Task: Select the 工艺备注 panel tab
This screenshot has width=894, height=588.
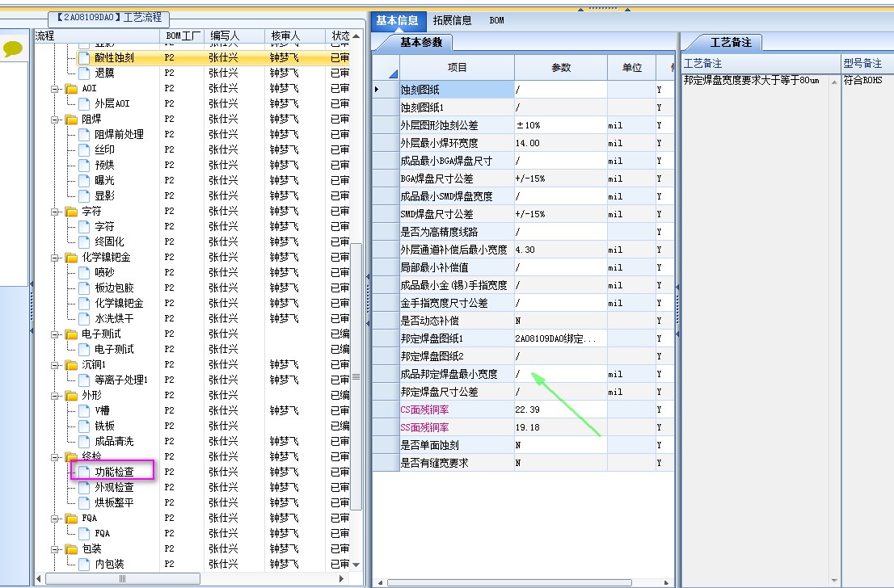Action: [x=731, y=42]
